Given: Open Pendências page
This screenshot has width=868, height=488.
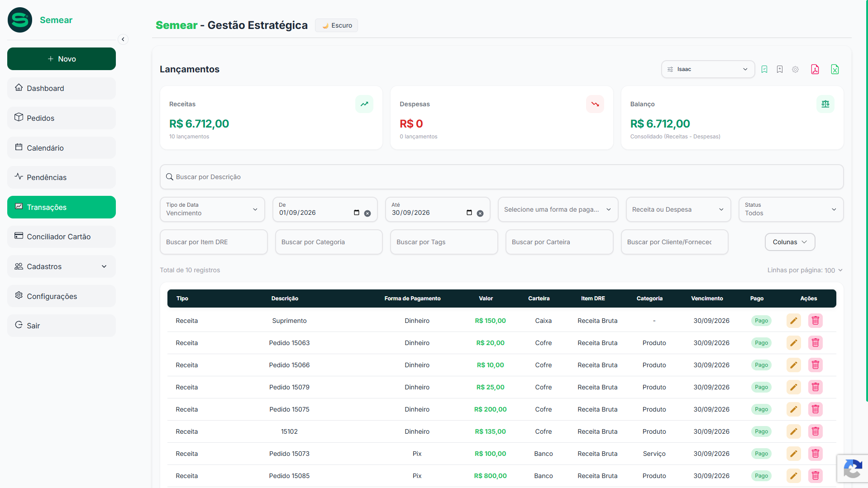Looking at the screenshot, I should click(x=62, y=177).
